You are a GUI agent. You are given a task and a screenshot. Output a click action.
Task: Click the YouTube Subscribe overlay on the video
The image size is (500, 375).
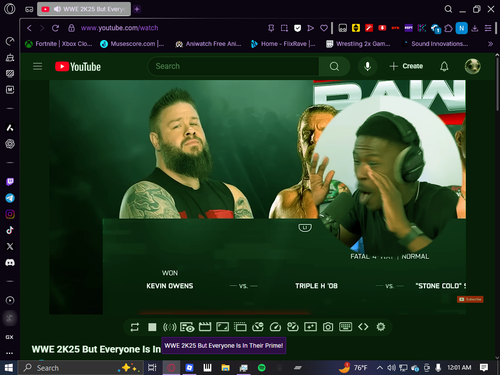click(x=470, y=299)
